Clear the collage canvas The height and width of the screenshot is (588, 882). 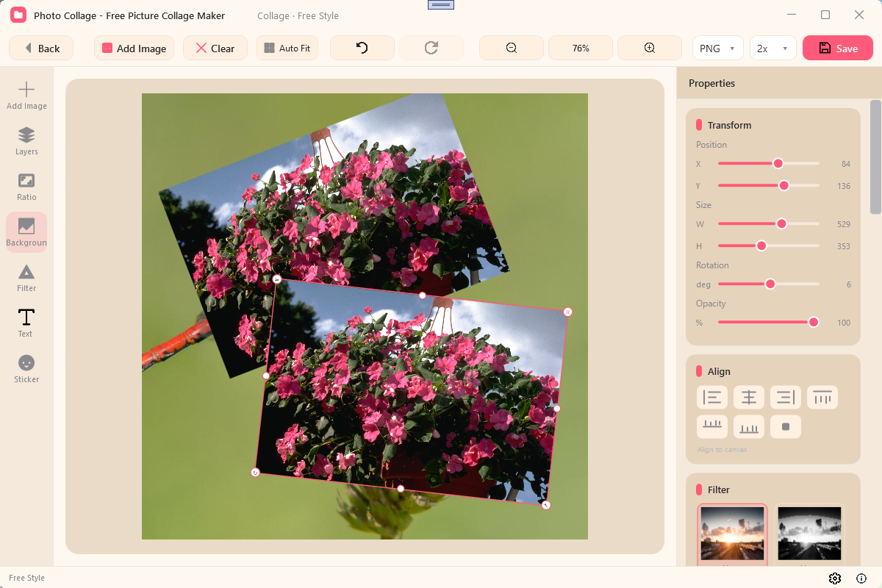point(215,48)
